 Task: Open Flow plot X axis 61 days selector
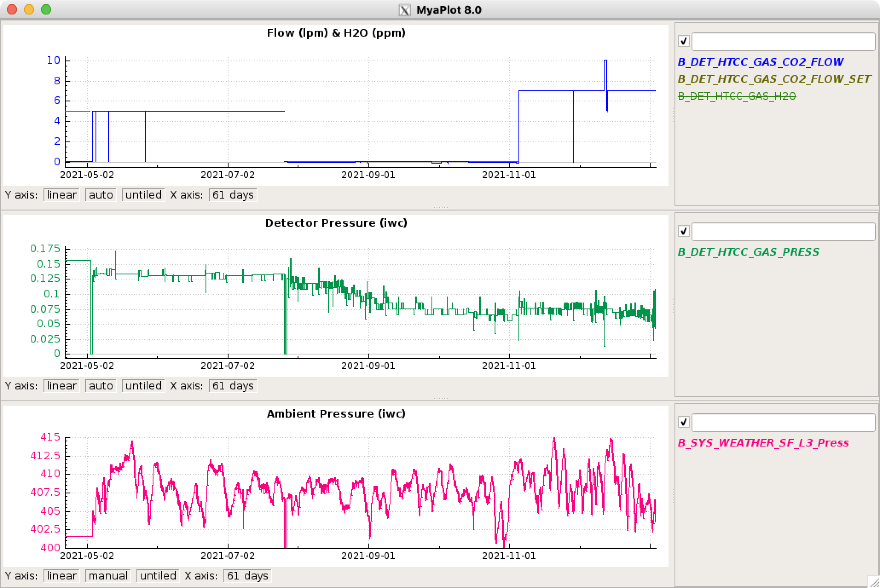tap(233, 195)
